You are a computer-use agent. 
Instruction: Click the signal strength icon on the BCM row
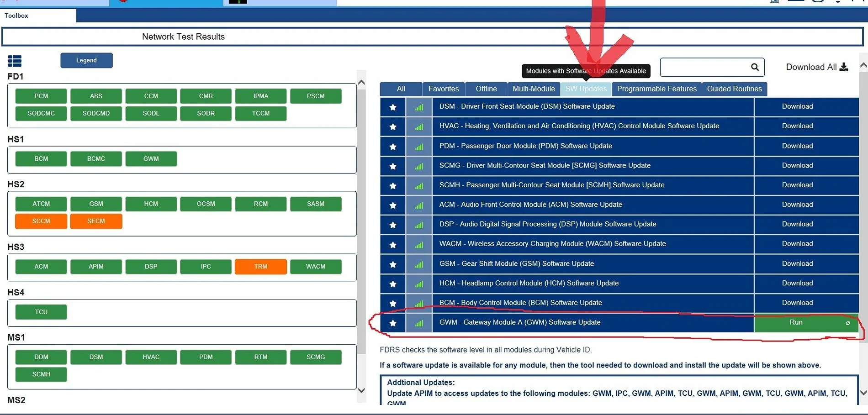tap(418, 303)
